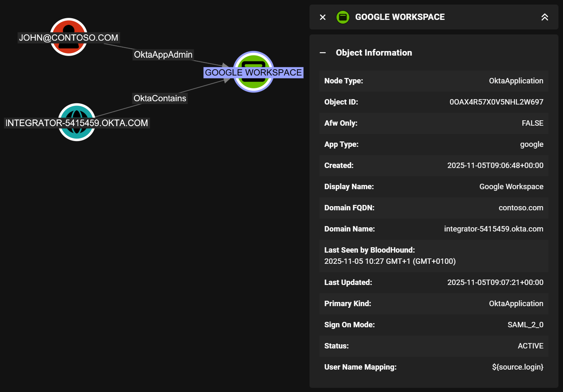Click the JOHN@CONTOSO.COM node label

point(68,38)
